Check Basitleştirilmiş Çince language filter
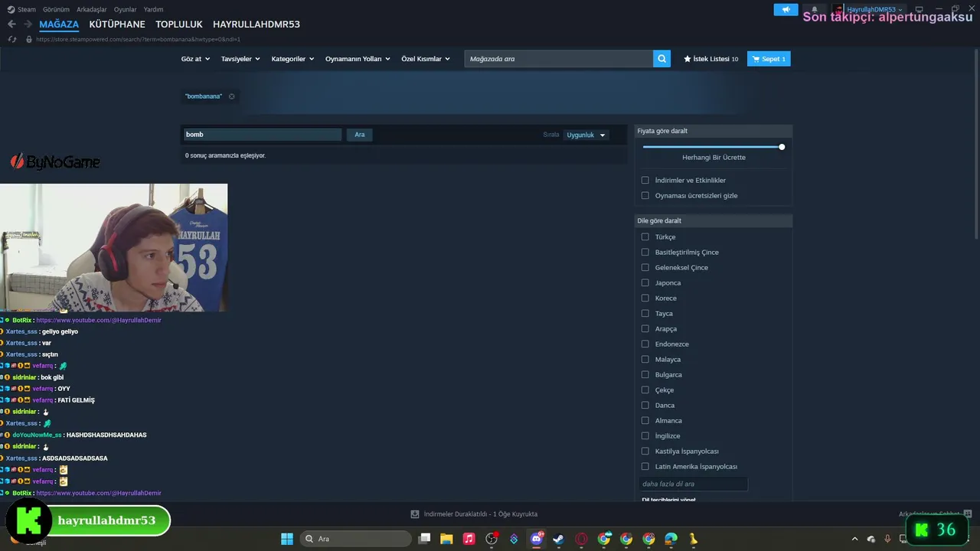The width and height of the screenshot is (980, 551). coord(645,253)
